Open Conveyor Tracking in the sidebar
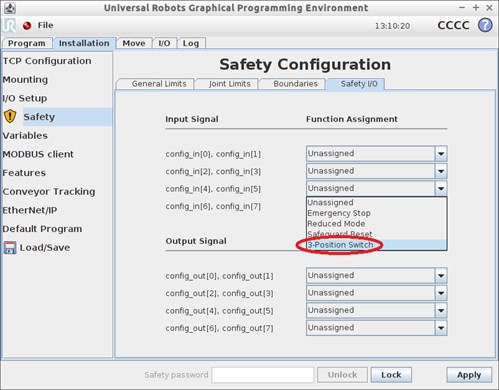The width and height of the screenshot is (499, 390). click(x=49, y=192)
